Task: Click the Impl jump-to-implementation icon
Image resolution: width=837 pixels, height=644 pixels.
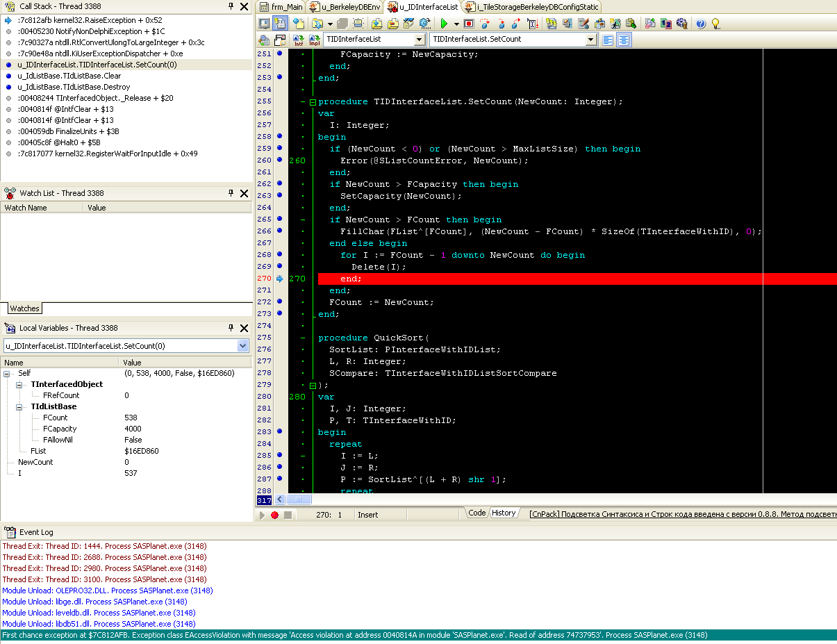Action: click(314, 40)
